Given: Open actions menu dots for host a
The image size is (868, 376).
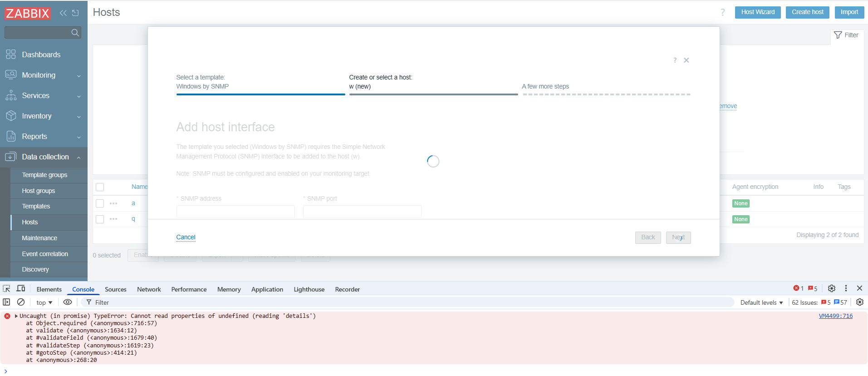Looking at the screenshot, I should pyautogui.click(x=113, y=203).
